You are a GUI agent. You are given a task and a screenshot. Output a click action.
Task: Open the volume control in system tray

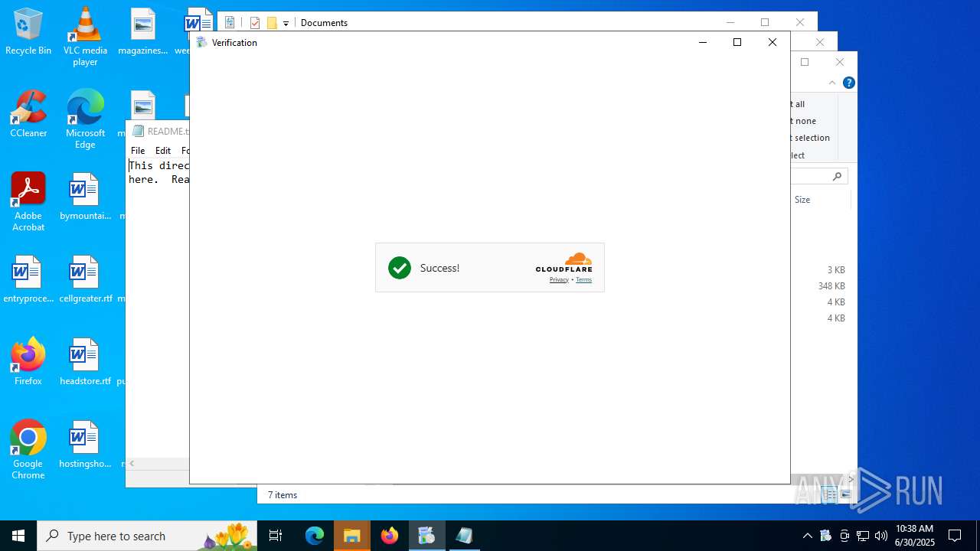[881, 536]
